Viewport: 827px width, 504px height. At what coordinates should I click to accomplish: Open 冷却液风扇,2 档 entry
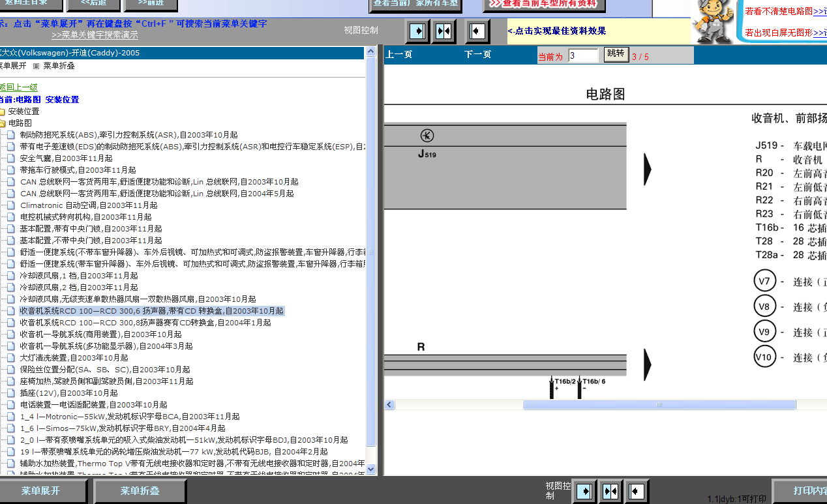pyautogui.click(x=79, y=288)
